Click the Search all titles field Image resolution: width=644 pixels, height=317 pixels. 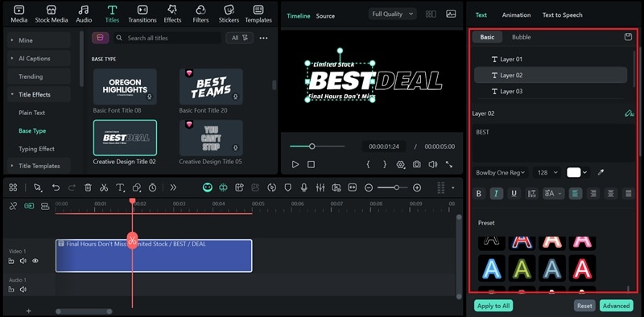[167, 38]
